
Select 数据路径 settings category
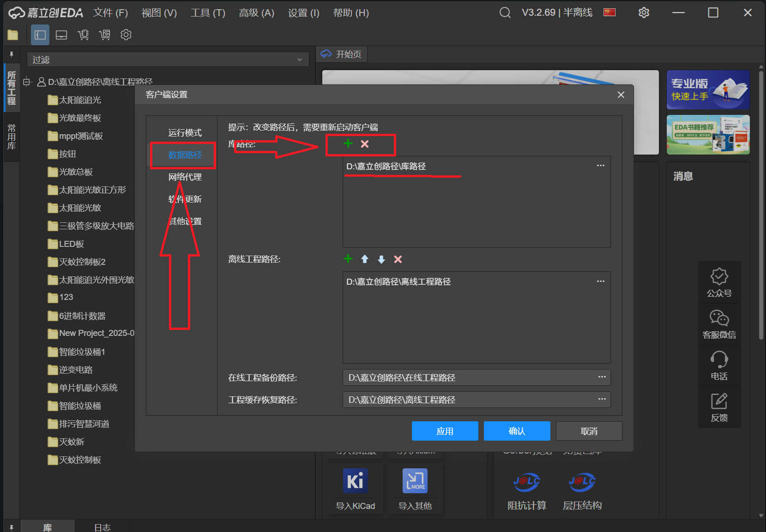(185, 155)
